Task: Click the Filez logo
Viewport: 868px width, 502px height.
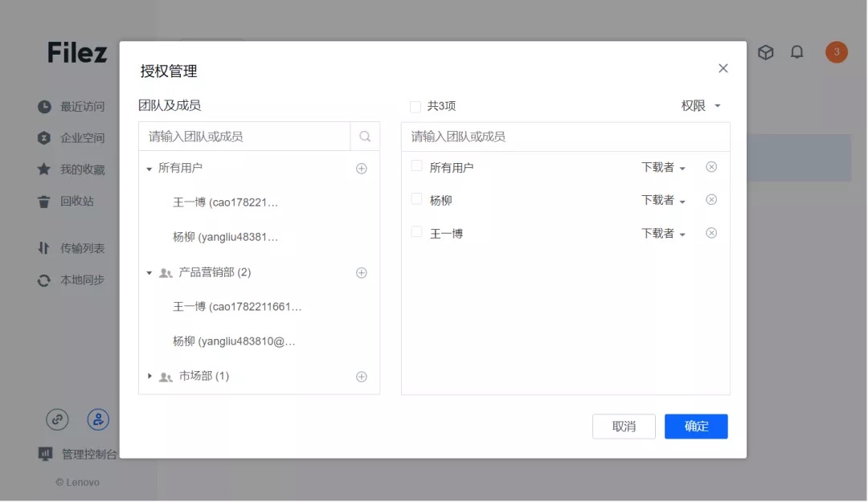Action: click(77, 53)
